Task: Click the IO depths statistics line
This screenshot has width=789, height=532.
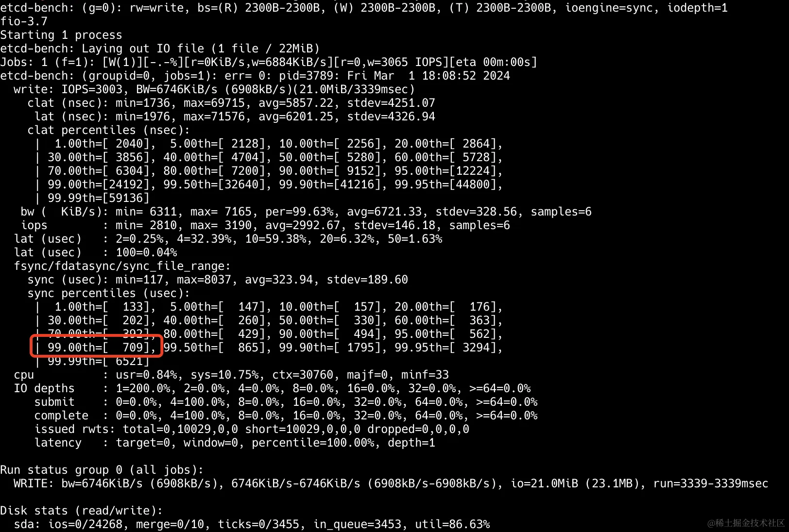Action: (x=272, y=388)
